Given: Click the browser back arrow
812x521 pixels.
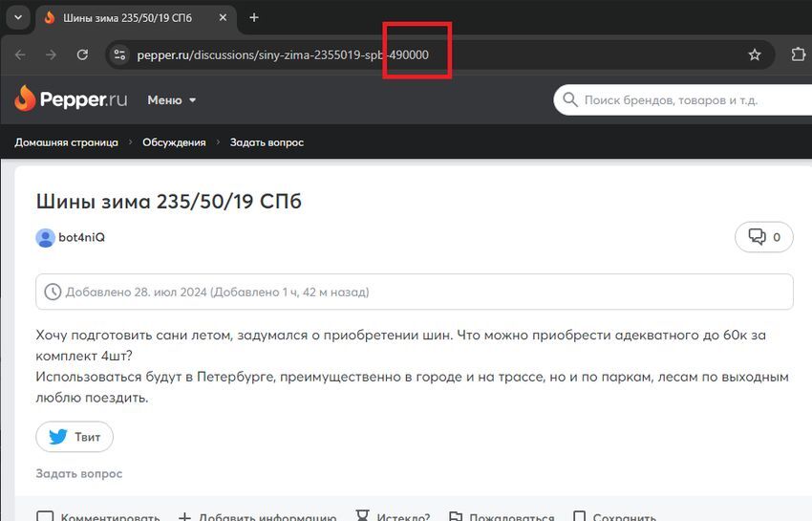Looking at the screenshot, I should [x=20, y=54].
